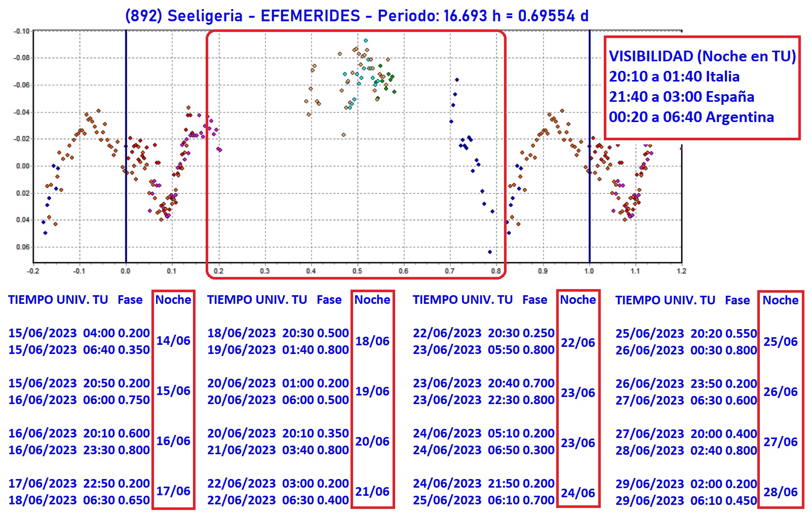
Task: Select the row '15/06/2023 04:00 0.200'
Action: coord(79,333)
